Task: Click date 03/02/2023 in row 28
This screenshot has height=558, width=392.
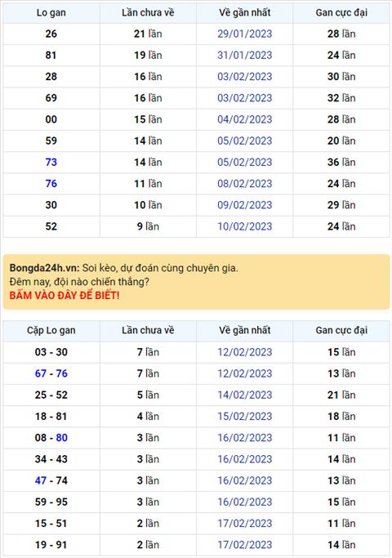Action: (x=245, y=77)
